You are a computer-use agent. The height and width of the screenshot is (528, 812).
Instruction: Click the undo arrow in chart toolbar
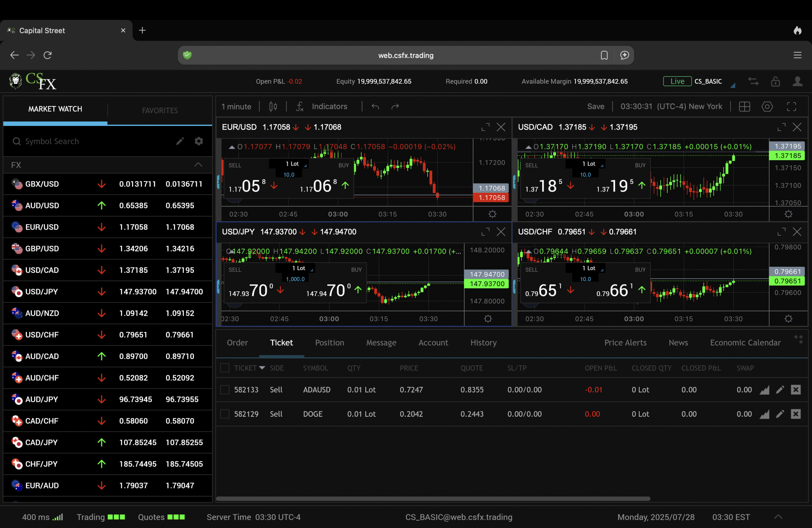point(375,107)
